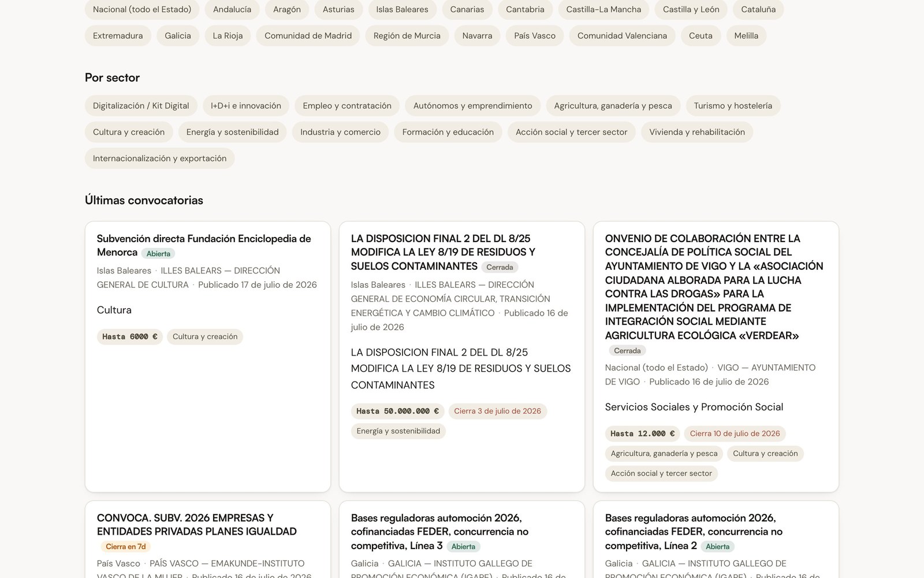
Task: Select Acción social y tercer sector chip
Action: coord(571,132)
